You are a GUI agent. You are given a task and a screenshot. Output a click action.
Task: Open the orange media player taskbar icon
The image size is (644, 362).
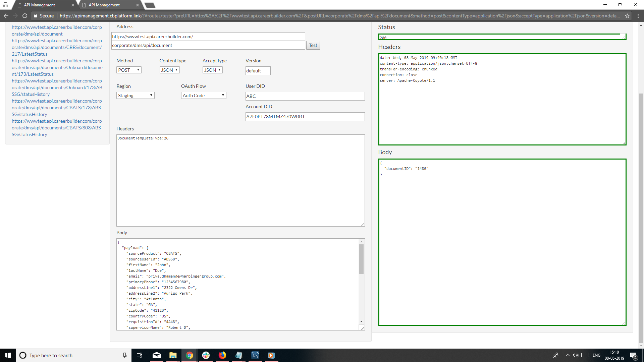point(271,355)
